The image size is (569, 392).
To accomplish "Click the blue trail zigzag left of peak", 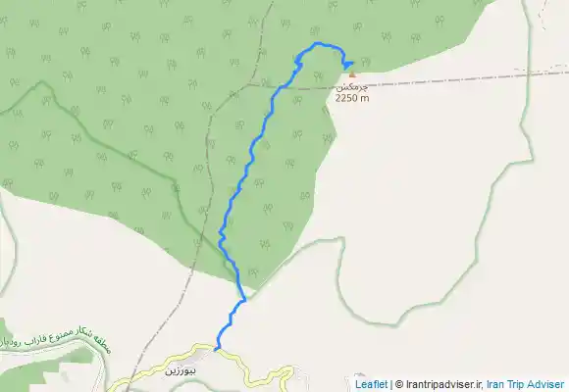I will point(298,64).
